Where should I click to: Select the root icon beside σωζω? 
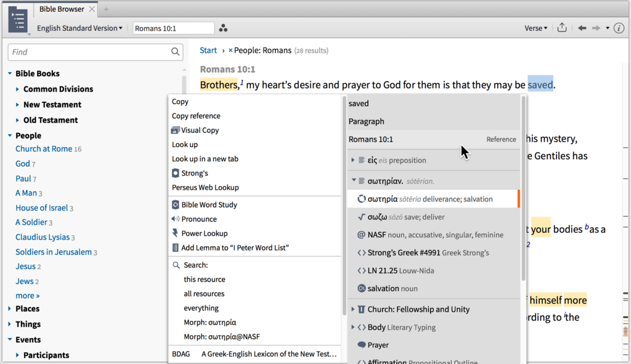point(361,217)
